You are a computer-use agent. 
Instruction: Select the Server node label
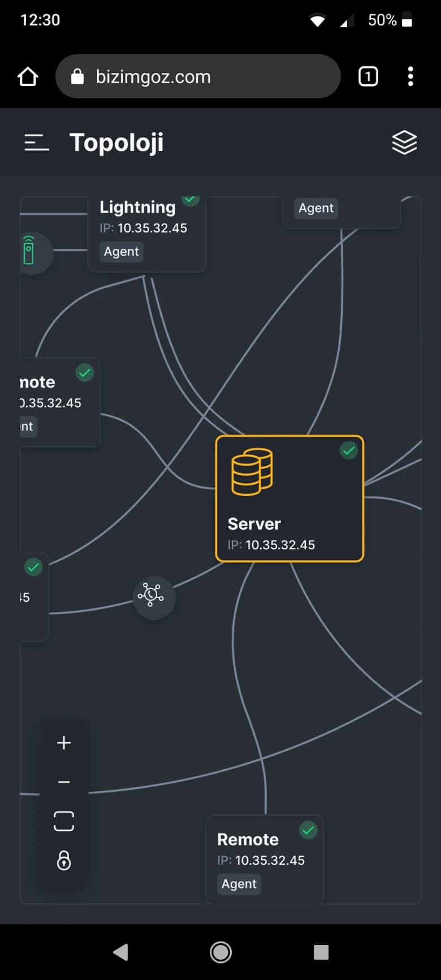point(254,524)
